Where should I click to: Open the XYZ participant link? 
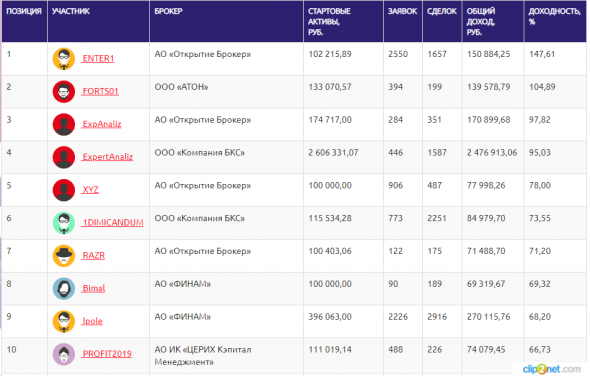[90, 190]
